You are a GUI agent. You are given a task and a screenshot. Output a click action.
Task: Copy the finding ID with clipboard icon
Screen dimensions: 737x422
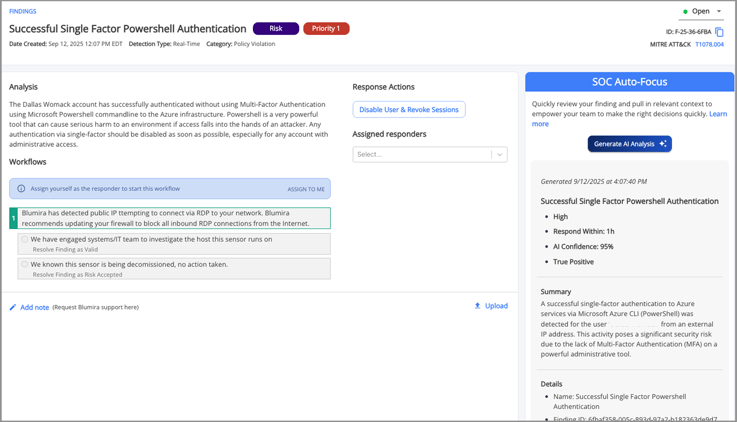pyautogui.click(x=719, y=32)
